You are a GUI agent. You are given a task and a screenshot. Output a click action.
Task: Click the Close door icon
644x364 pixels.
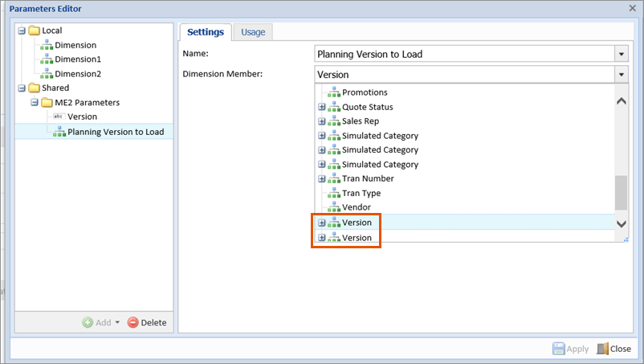602,349
